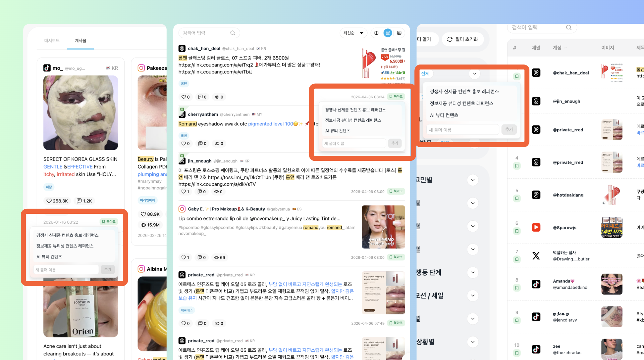Toggle bookmark on Gaby E. post
The image size is (644, 360).
coord(396,257)
